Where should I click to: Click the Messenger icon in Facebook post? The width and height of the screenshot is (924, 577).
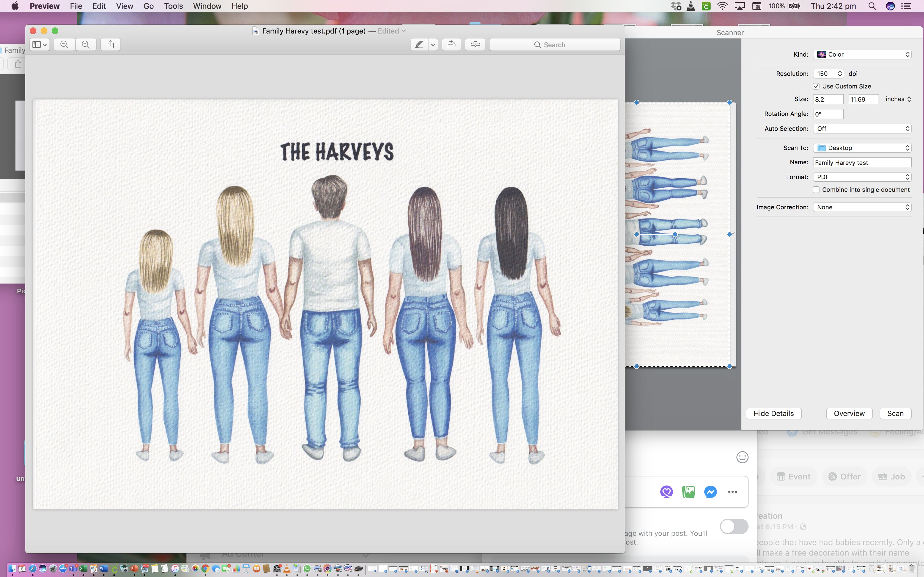(710, 492)
